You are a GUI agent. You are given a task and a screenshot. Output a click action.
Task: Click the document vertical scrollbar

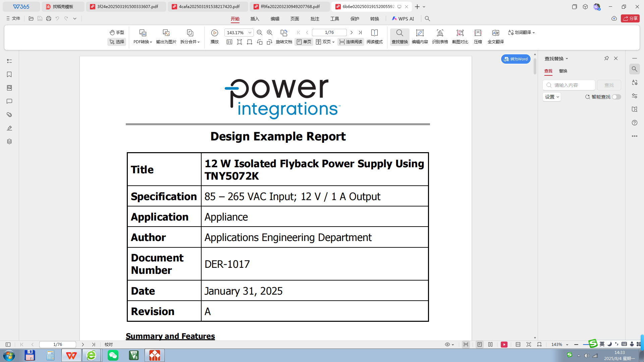[x=535, y=66]
